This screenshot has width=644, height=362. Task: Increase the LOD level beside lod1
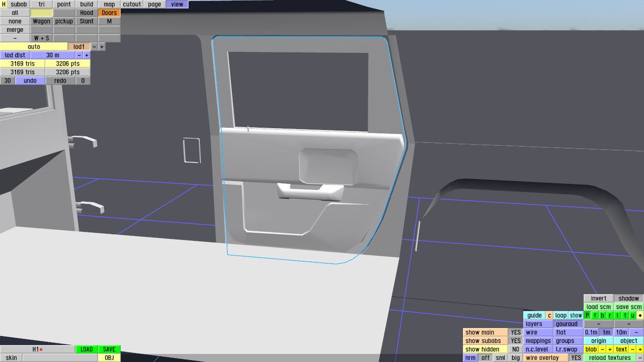(102, 47)
